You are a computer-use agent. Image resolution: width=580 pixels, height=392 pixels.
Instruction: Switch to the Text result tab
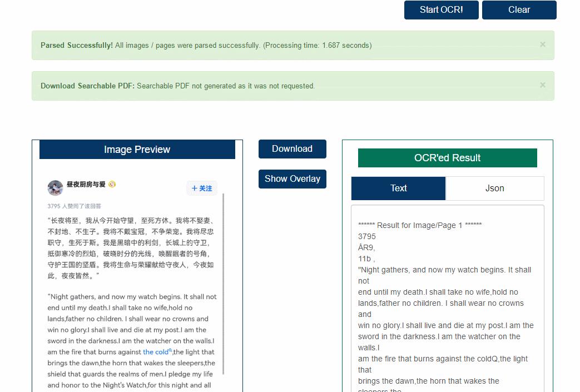tap(398, 188)
